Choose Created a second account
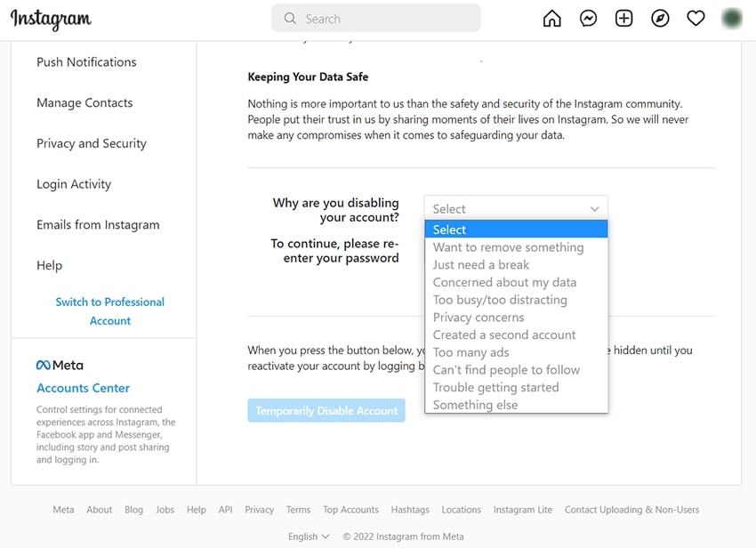 516,334
